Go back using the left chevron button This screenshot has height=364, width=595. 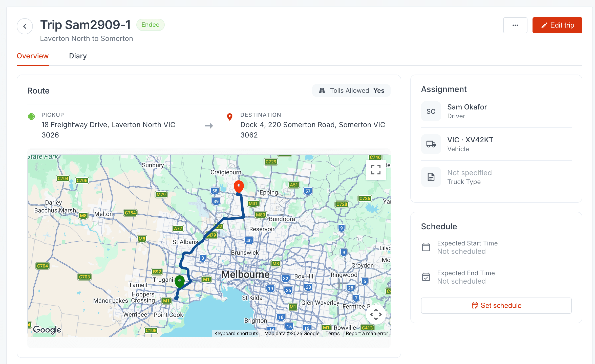(x=25, y=26)
